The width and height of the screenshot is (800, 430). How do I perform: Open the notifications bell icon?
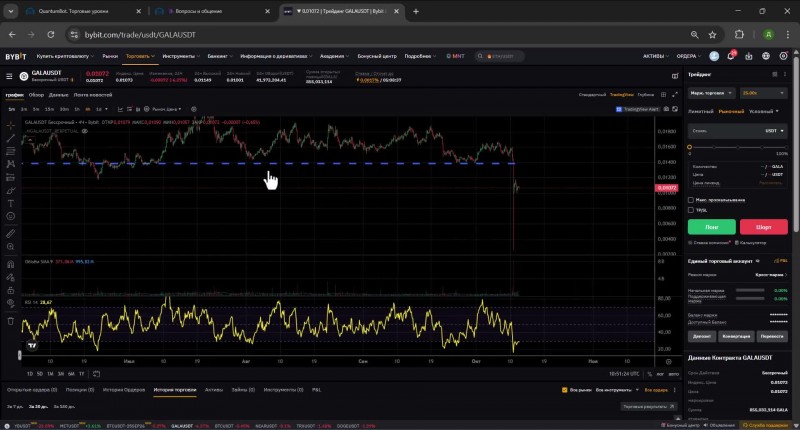click(730, 56)
